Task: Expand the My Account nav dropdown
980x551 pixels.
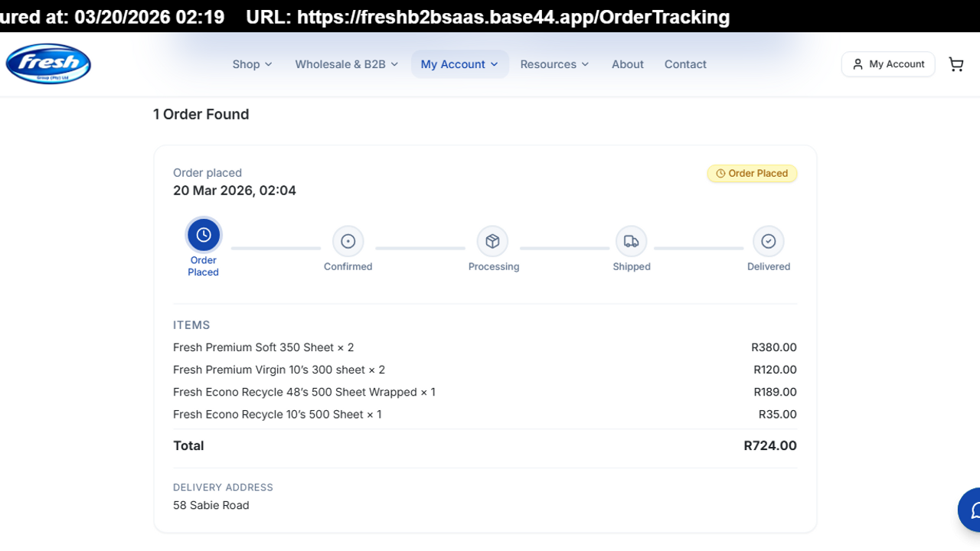Action: (x=459, y=64)
